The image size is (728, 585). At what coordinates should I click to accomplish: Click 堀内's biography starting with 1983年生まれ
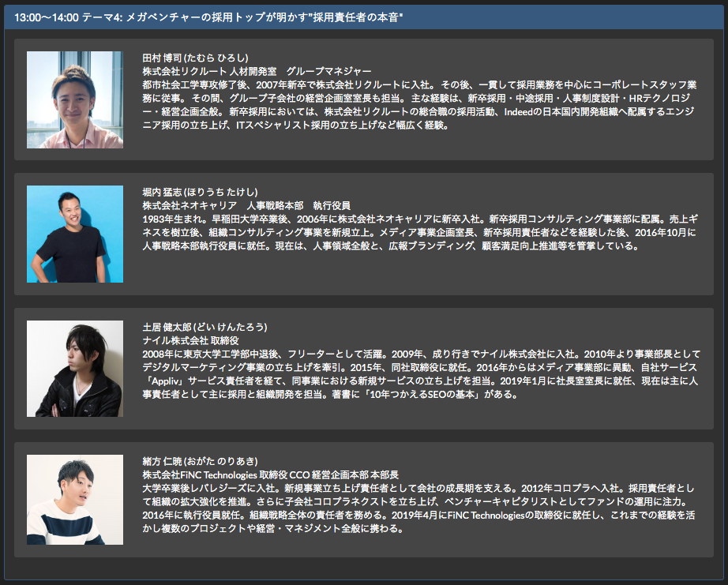(x=418, y=233)
